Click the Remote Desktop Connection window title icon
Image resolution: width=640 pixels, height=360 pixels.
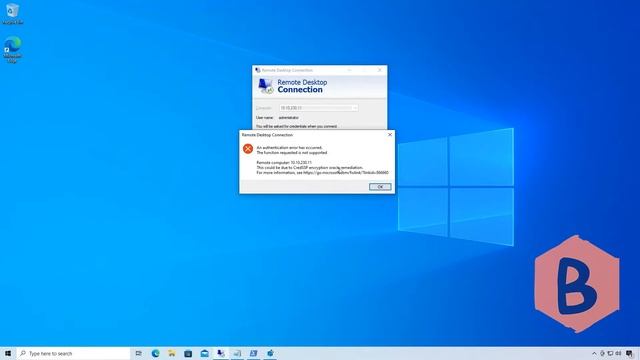(258, 70)
